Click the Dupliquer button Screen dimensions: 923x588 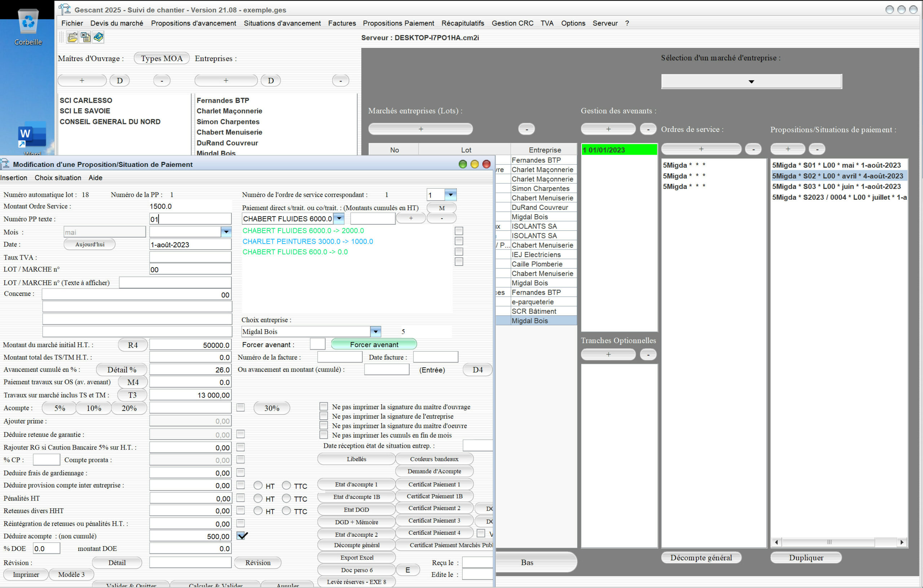coord(806,557)
